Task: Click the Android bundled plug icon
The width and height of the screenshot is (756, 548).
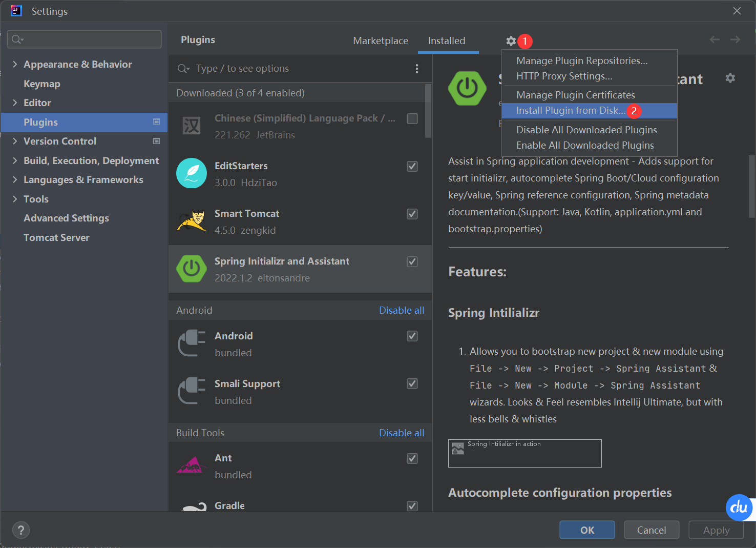Action: [x=192, y=343]
